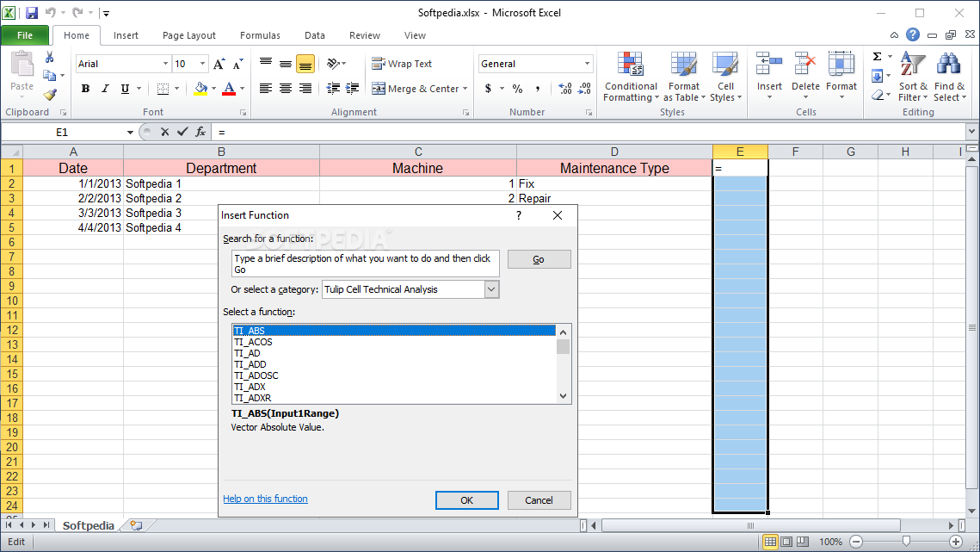980x552 pixels.
Task: Apply Comma Style format
Action: tap(538, 89)
